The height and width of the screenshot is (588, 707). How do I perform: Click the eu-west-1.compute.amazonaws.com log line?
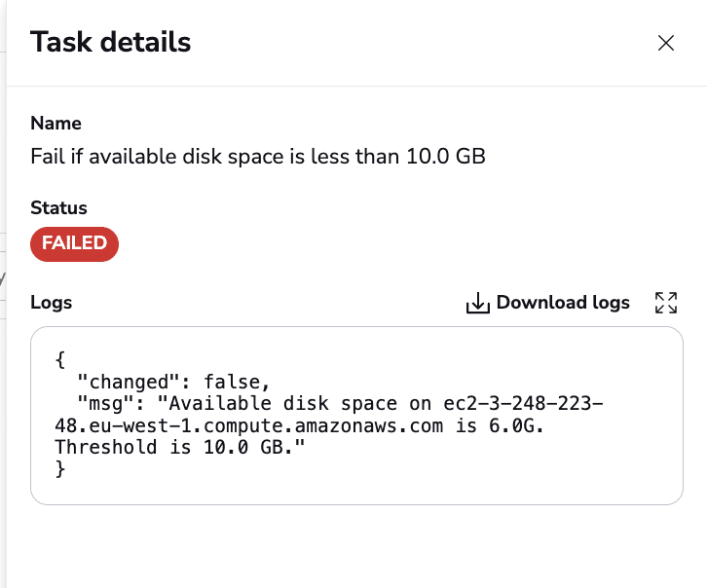coord(299,425)
